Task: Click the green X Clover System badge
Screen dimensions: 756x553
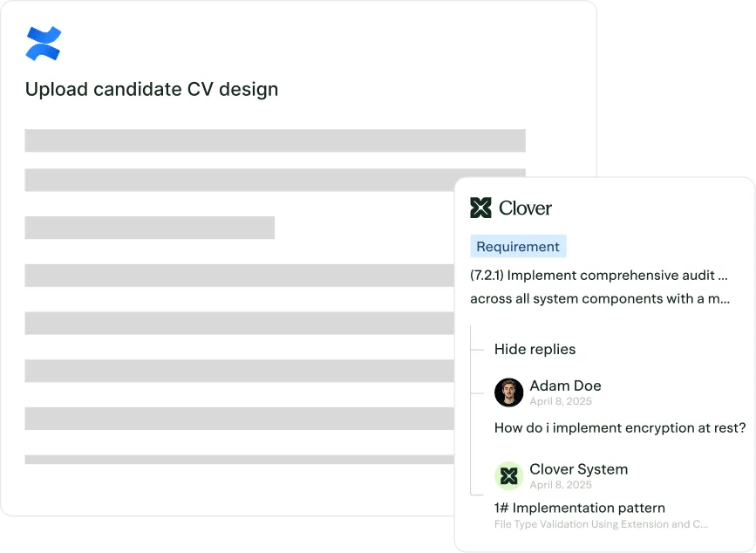Action: click(x=511, y=476)
